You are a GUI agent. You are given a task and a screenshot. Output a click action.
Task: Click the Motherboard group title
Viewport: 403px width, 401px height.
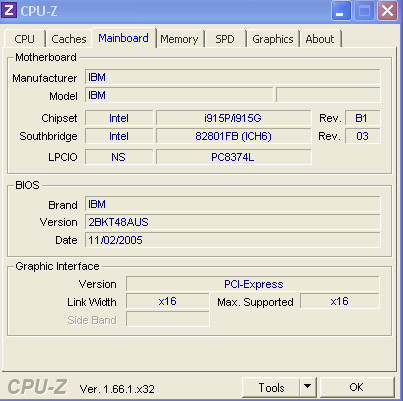point(46,57)
